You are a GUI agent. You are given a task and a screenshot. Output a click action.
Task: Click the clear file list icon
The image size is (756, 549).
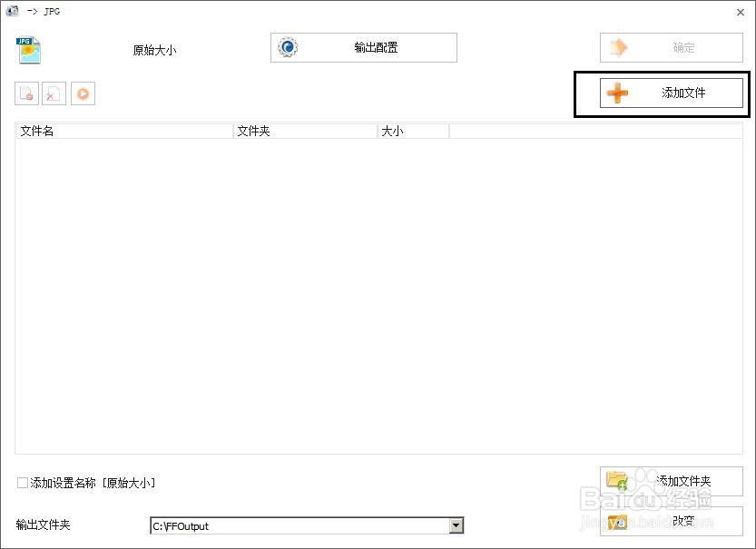pyautogui.click(x=54, y=93)
